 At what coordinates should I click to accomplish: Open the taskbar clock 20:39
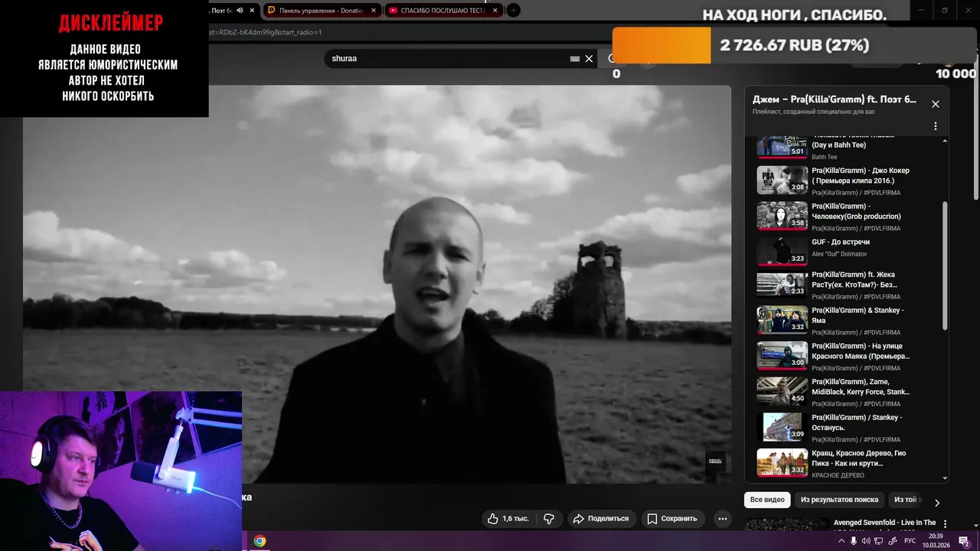click(x=936, y=541)
